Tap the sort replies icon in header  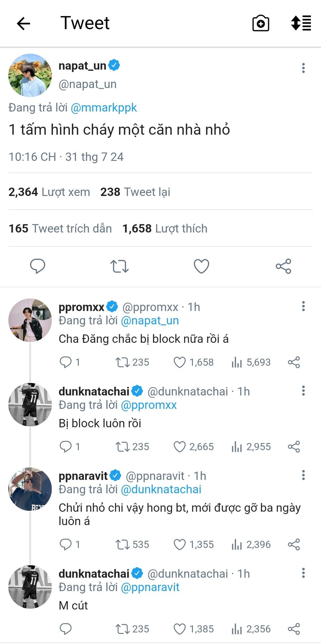point(301,23)
